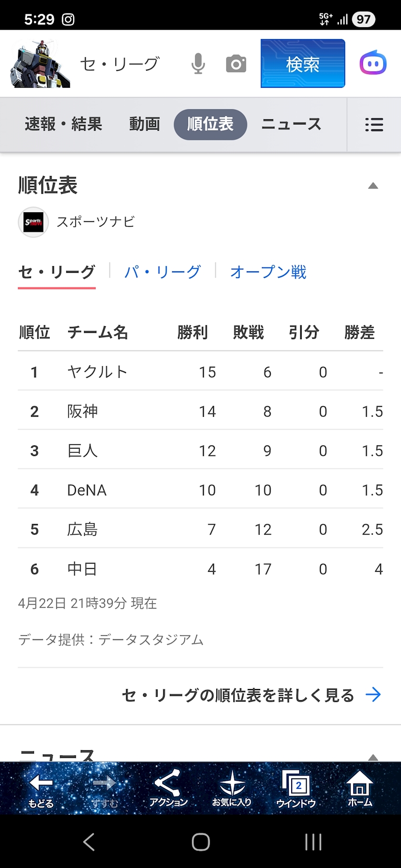Select the ニュース tab

tap(291, 124)
